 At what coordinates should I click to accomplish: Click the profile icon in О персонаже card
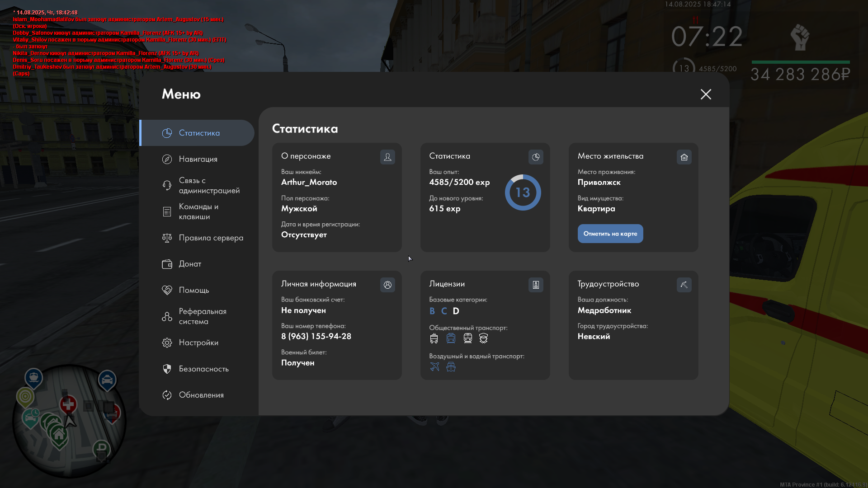point(387,157)
